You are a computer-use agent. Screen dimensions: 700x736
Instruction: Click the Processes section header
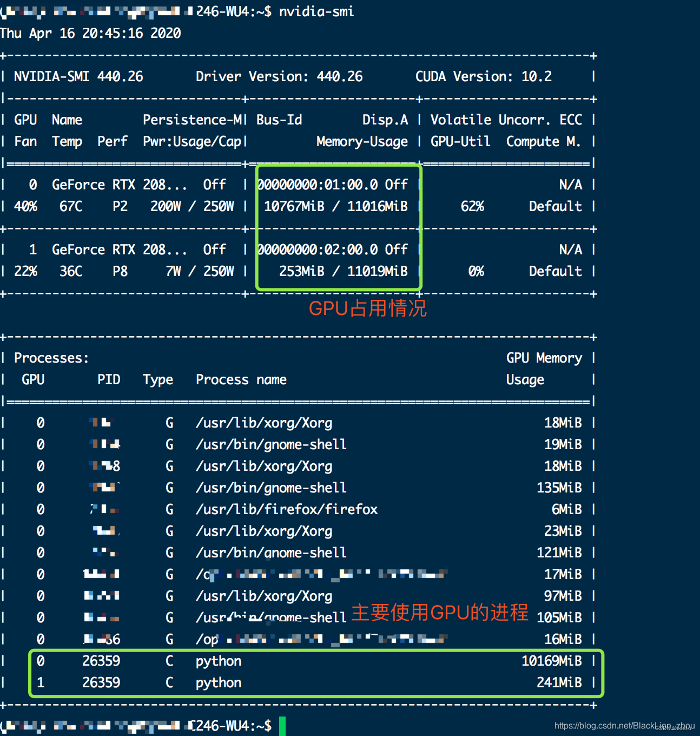tap(50, 358)
